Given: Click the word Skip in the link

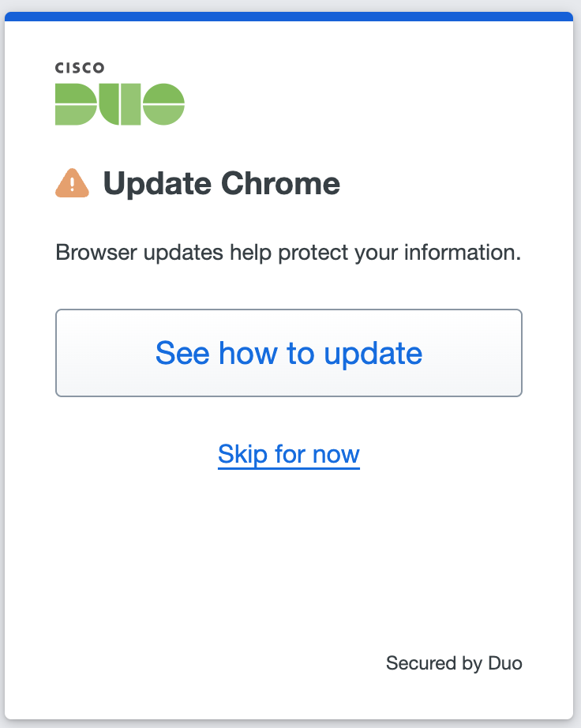Looking at the screenshot, I should (x=242, y=454).
